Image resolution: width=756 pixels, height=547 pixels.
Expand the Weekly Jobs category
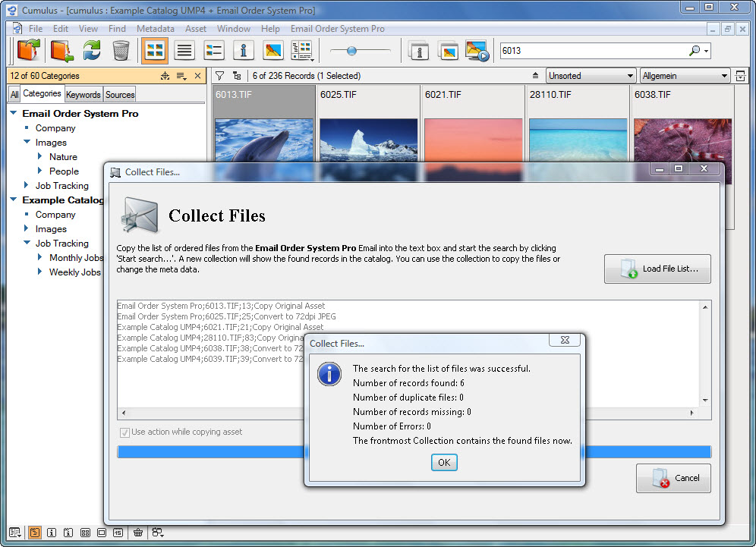coord(40,272)
